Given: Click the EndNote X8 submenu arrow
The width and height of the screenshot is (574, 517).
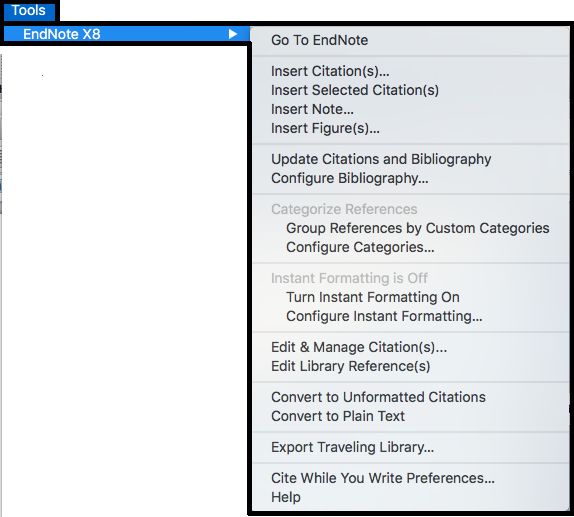Looking at the screenshot, I should tap(232, 34).
